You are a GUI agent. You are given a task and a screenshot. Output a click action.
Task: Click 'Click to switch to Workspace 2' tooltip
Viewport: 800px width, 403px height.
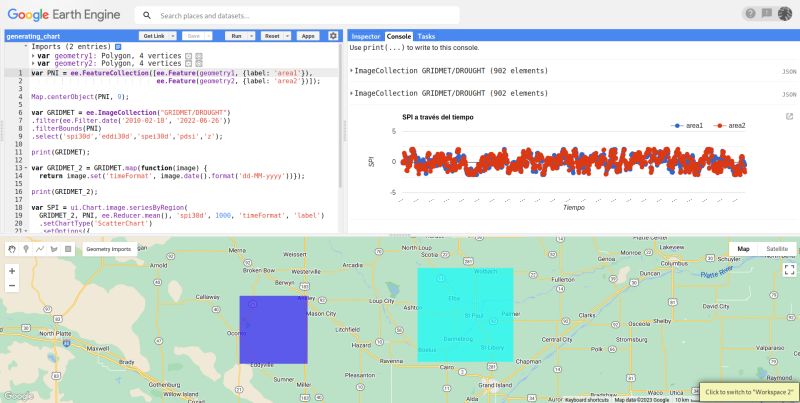pyautogui.click(x=749, y=392)
